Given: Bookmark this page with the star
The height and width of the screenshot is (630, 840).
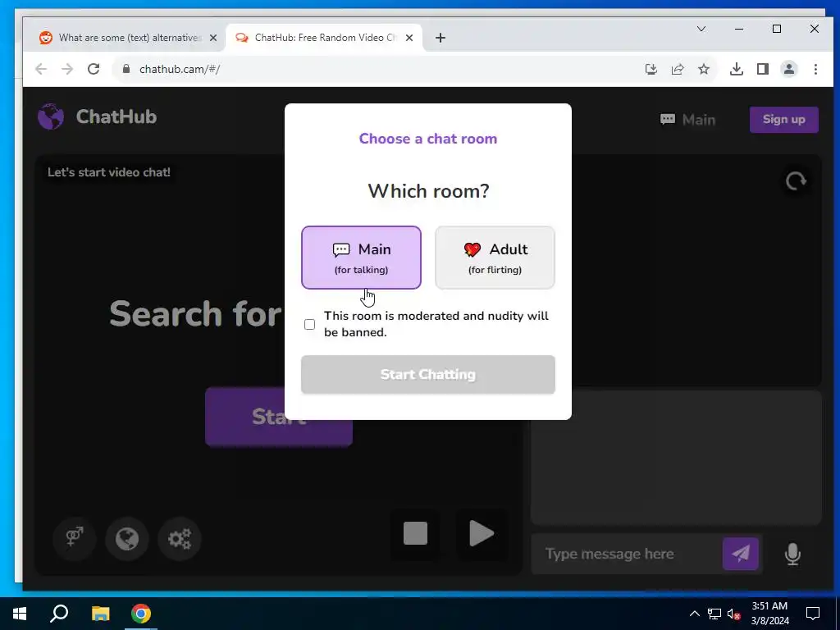Looking at the screenshot, I should click(x=704, y=69).
